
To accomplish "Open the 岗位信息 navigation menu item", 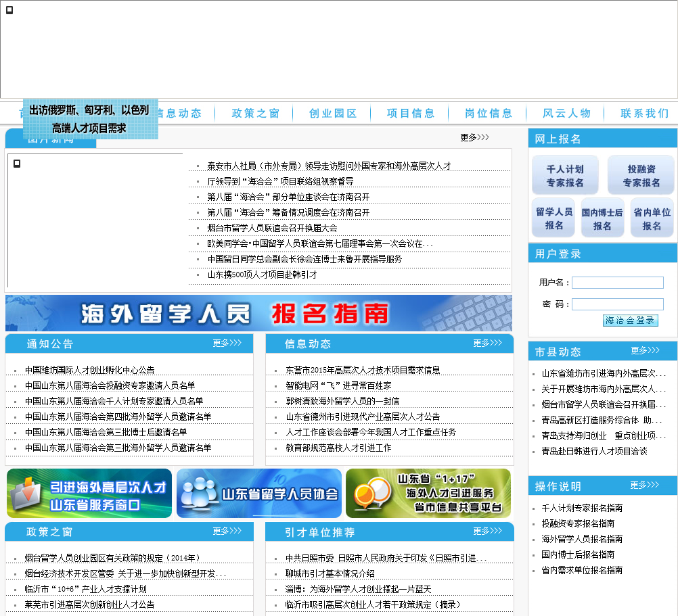I will click(489, 113).
